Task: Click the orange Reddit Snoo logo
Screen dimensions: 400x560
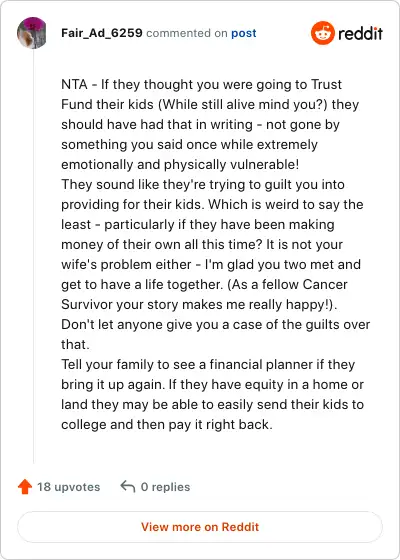Action: [322, 33]
